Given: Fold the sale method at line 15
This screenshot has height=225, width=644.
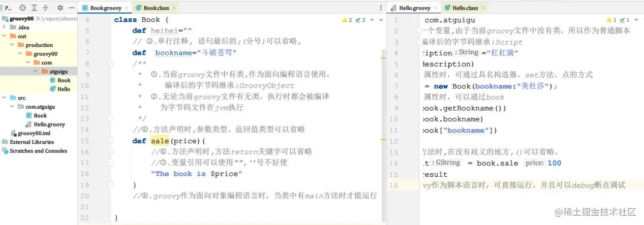Looking at the screenshot, I should coord(110,141).
